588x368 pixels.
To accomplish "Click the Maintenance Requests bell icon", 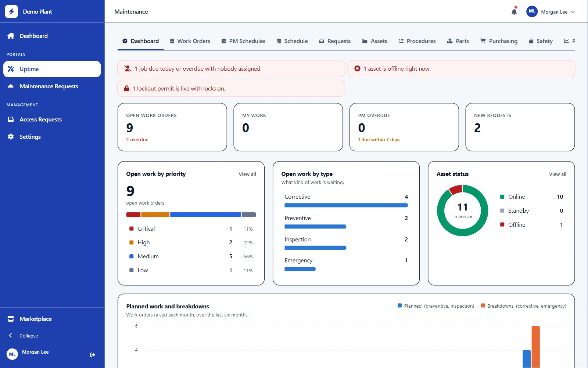I will click(x=11, y=86).
